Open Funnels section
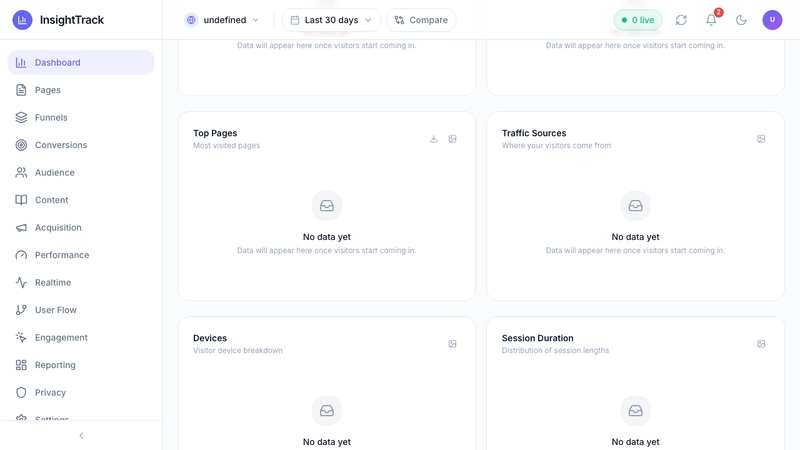 pos(81,117)
